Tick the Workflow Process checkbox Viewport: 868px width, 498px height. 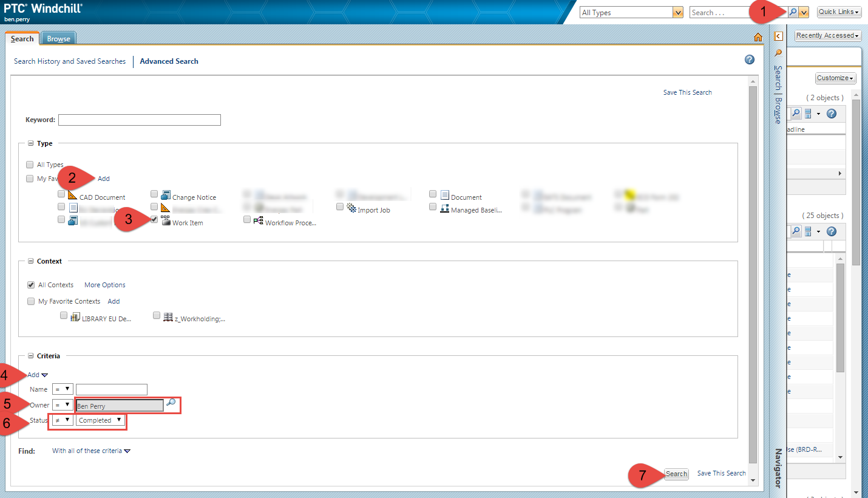pyautogui.click(x=247, y=219)
